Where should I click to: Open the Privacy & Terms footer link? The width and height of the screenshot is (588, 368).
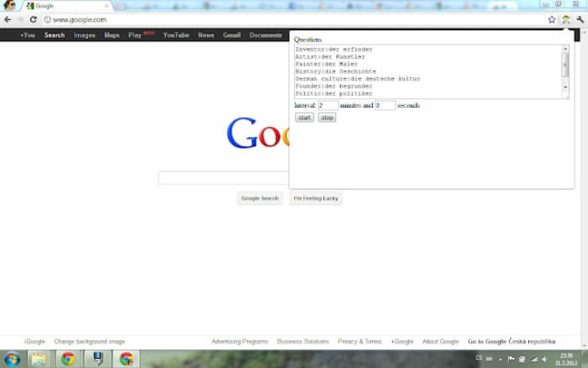click(x=360, y=341)
